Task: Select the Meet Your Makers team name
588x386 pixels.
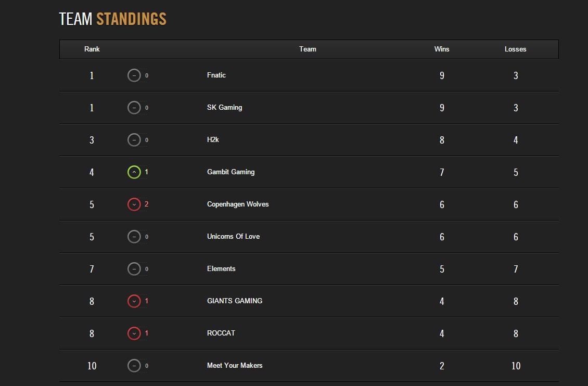Action: [235, 365]
